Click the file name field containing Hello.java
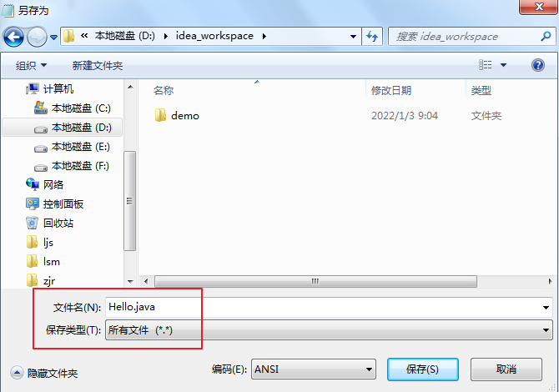This screenshot has width=559, height=392. [329, 307]
